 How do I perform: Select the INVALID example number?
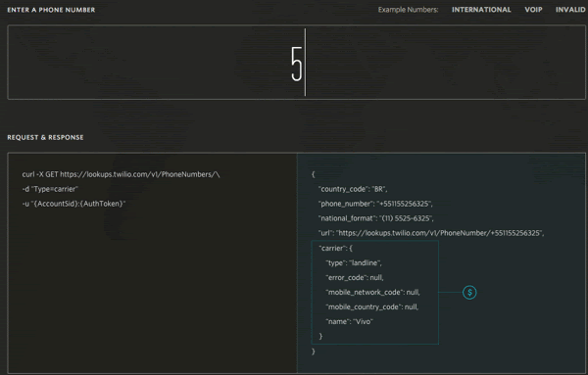(570, 10)
